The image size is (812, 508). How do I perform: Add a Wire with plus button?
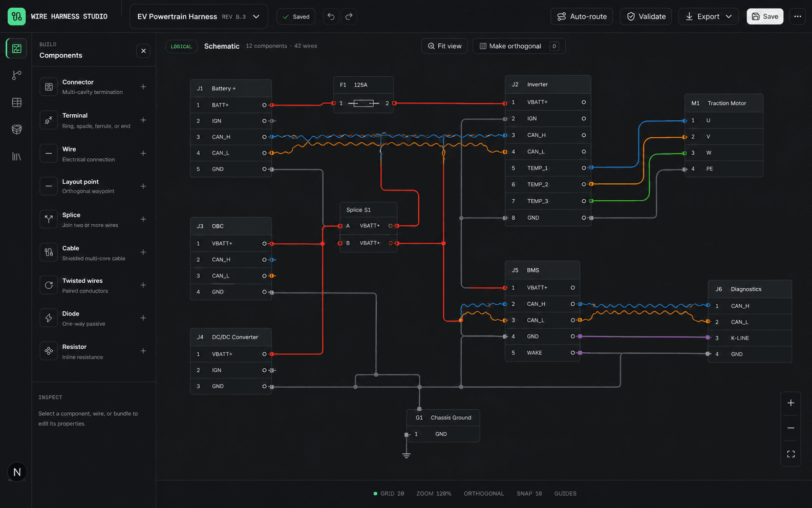(143, 153)
